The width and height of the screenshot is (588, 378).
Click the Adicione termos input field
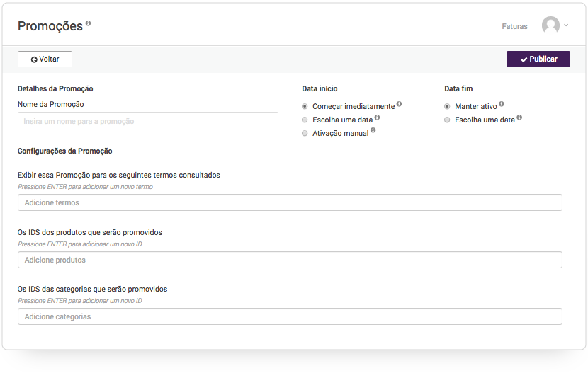(290, 202)
